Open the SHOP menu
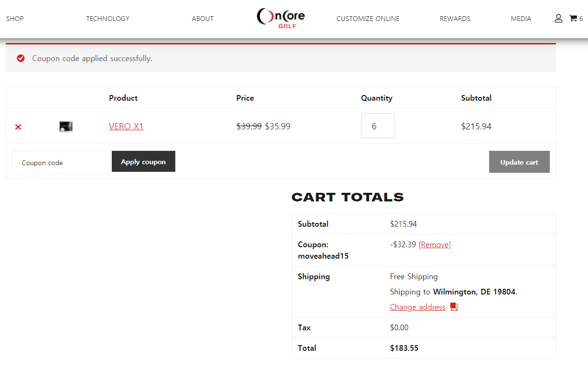The height and width of the screenshot is (378, 588). [15, 19]
